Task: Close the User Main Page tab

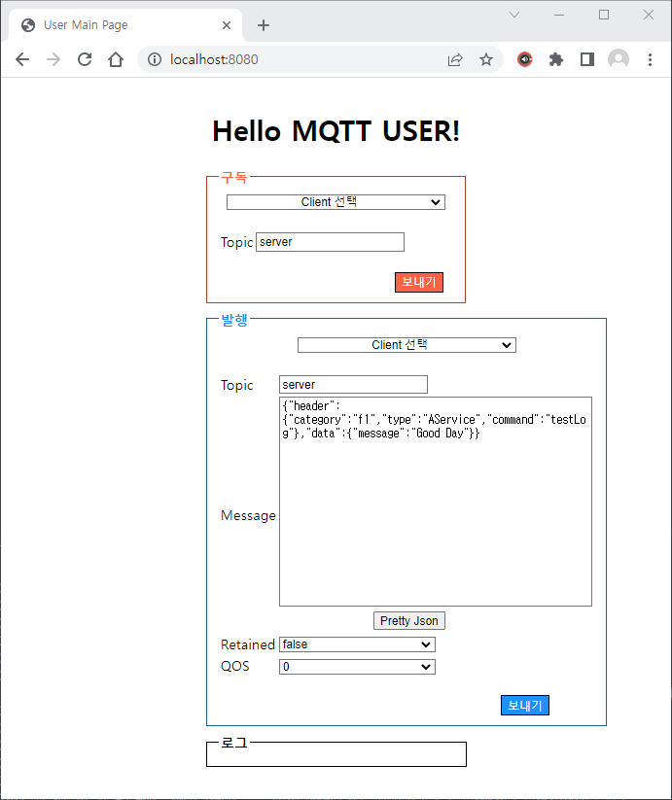Action: pos(227,25)
